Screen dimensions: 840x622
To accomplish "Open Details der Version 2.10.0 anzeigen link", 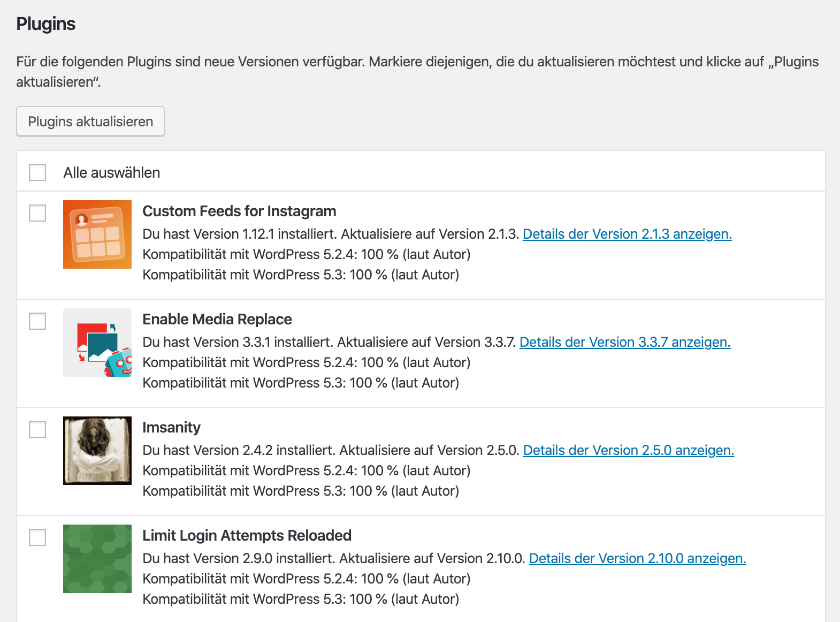I will pyautogui.click(x=637, y=558).
